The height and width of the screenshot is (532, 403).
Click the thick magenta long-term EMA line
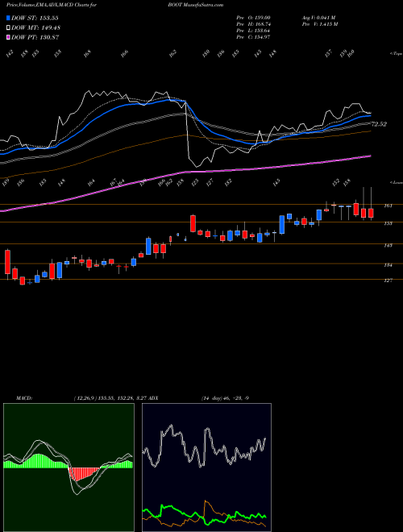pyautogui.click(x=185, y=172)
